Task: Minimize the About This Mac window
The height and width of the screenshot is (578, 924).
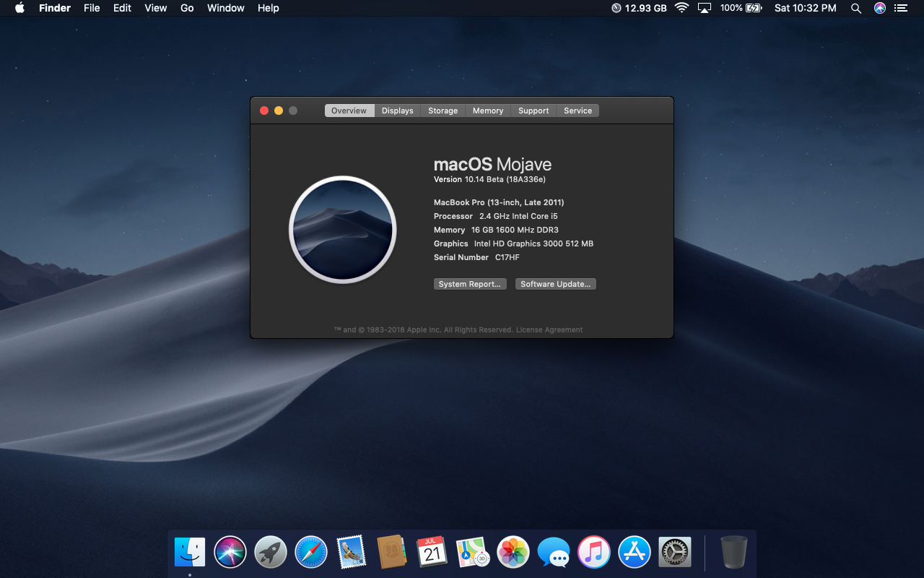Action: click(x=279, y=111)
